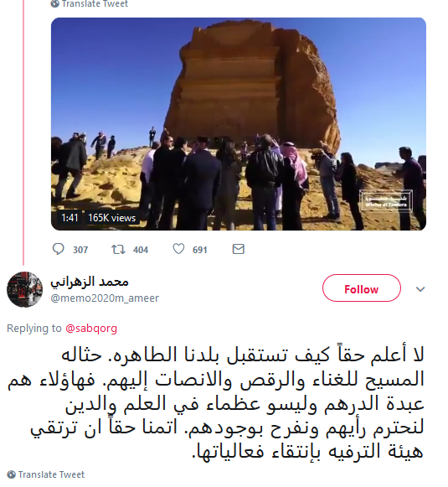448x487 pixels.
Task: Open the profile avatar of محمد الزهراني
Action: (24, 289)
